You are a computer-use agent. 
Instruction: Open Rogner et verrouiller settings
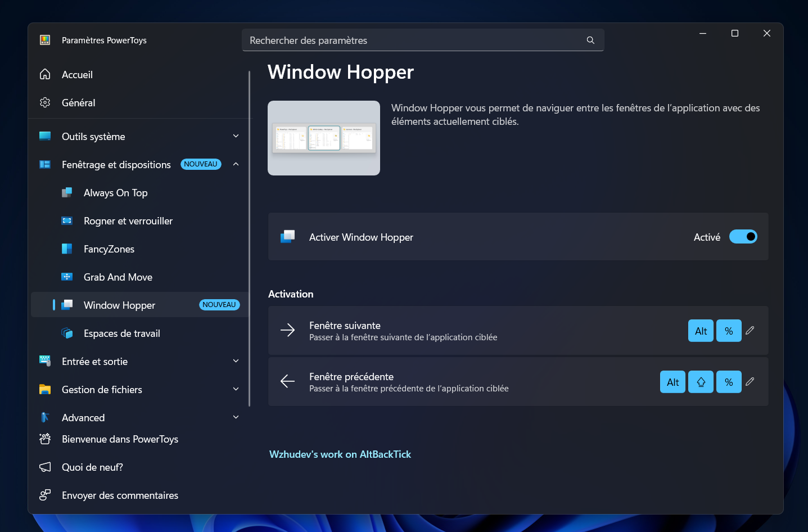[139, 220]
